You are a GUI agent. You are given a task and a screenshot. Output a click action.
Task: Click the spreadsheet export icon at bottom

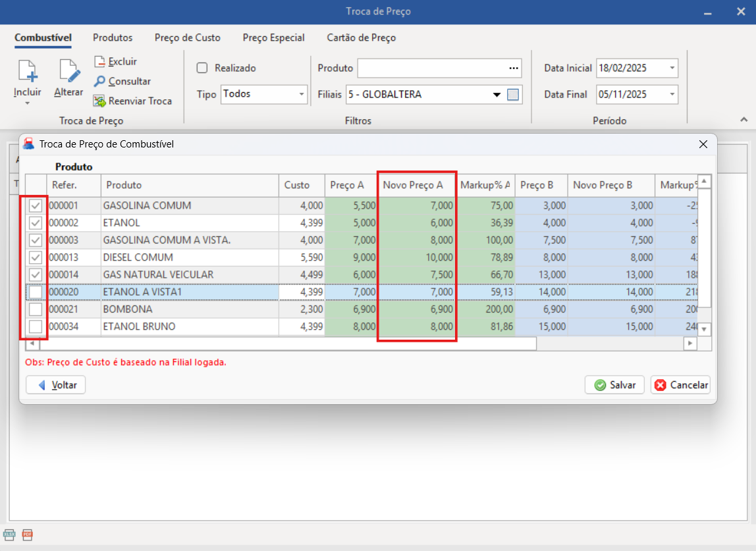[x=9, y=535]
